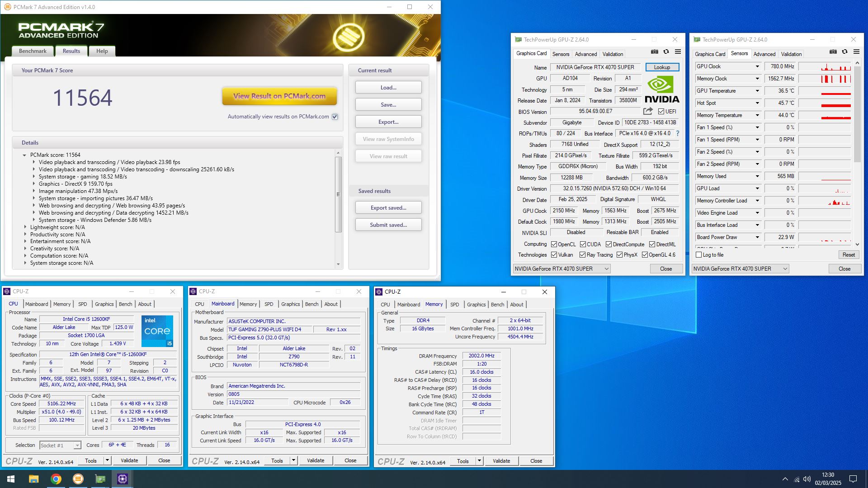Viewport: 868px width, 488px height.
Task: Open Advanced tab in GPU-Z Graphics Card window
Action: pos(586,54)
